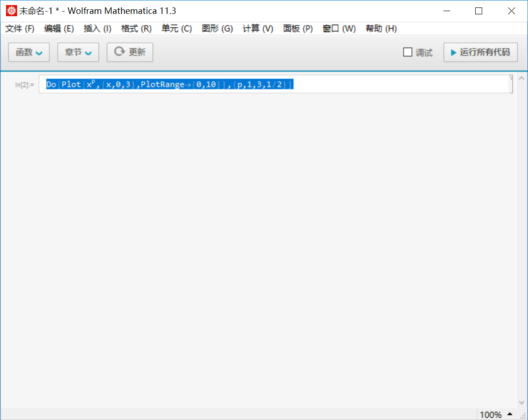This screenshot has height=420, width=528.
Task: Open the 帮助 (H) menu
Action: [x=381, y=29]
